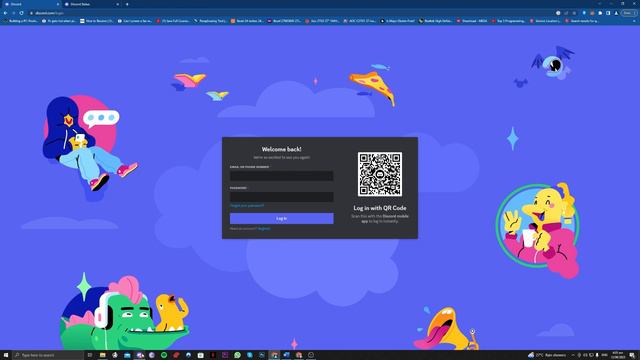Open the Download - MEGA bookmark

point(472,20)
